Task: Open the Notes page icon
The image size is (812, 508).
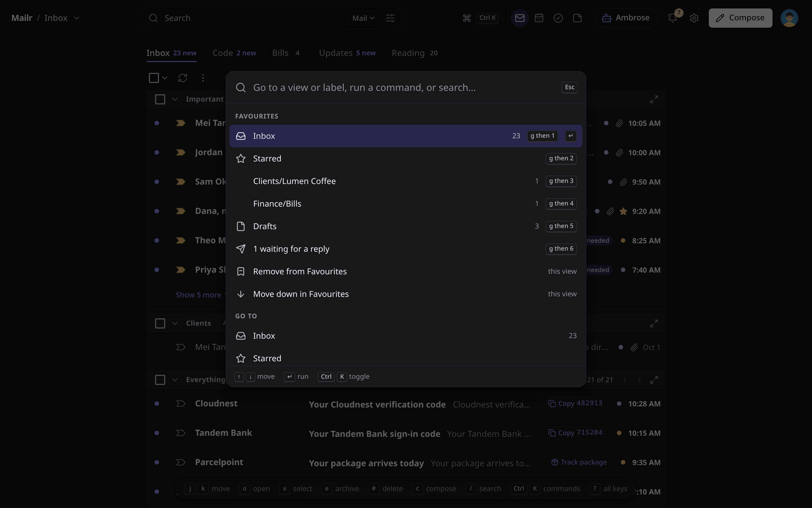Action: coord(577,18)
